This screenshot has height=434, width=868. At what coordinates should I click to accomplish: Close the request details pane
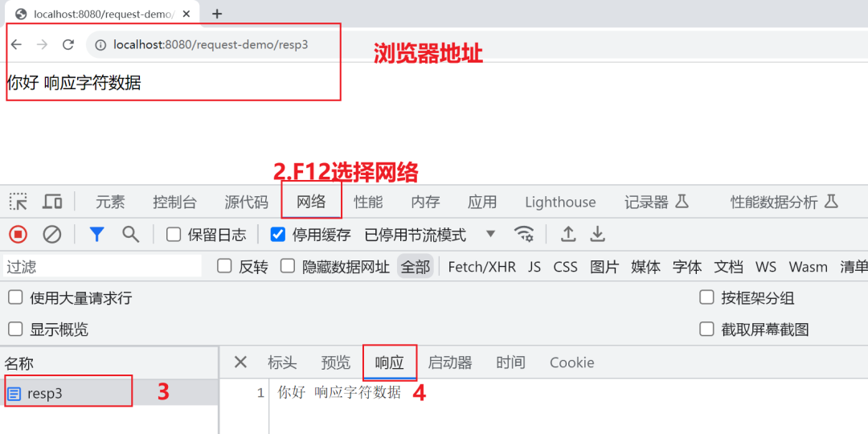(240, 362)
